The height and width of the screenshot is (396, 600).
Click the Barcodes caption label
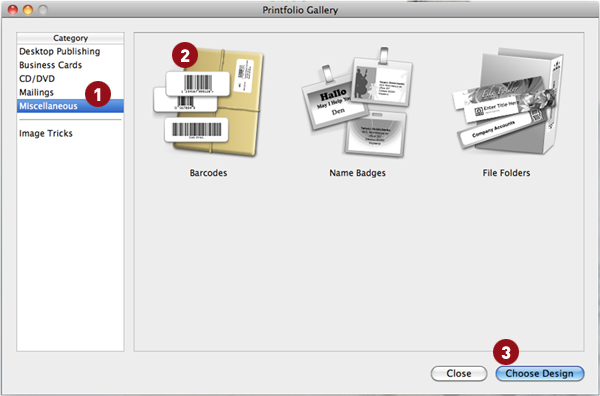click(209, 173)
